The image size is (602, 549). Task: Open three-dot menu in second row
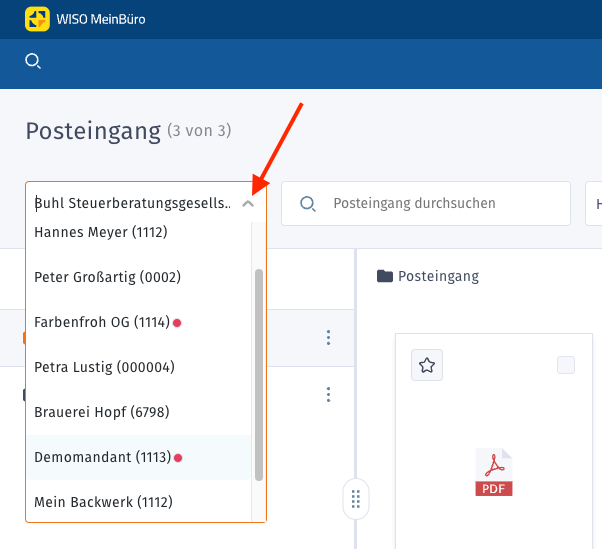click(328, 395)
